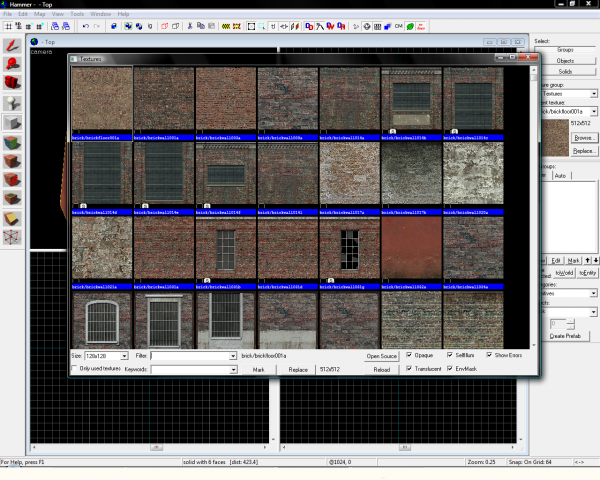
Task: Select the Vertex manipulation tool
Action: 12,237
